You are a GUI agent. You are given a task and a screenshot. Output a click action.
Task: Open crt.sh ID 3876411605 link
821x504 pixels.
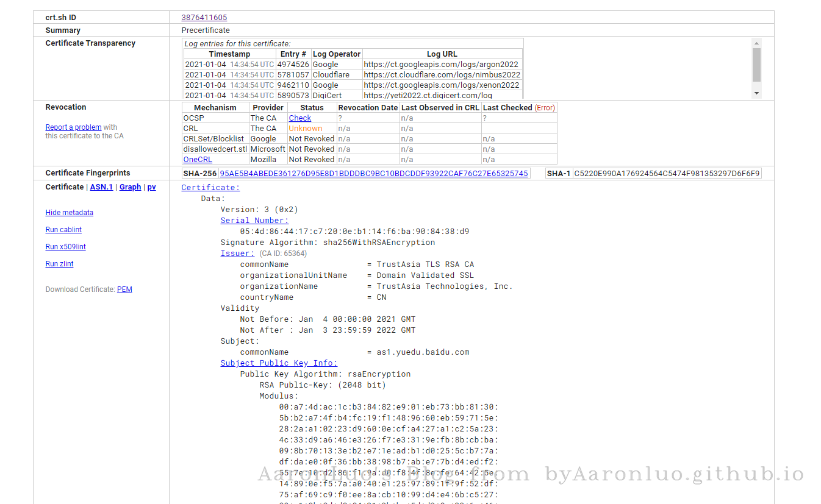pos(204,18)
